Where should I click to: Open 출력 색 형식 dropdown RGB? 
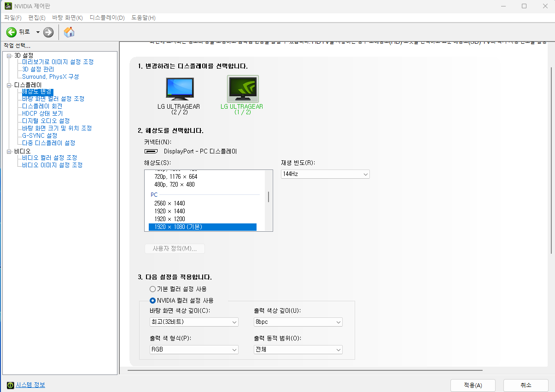194,349
